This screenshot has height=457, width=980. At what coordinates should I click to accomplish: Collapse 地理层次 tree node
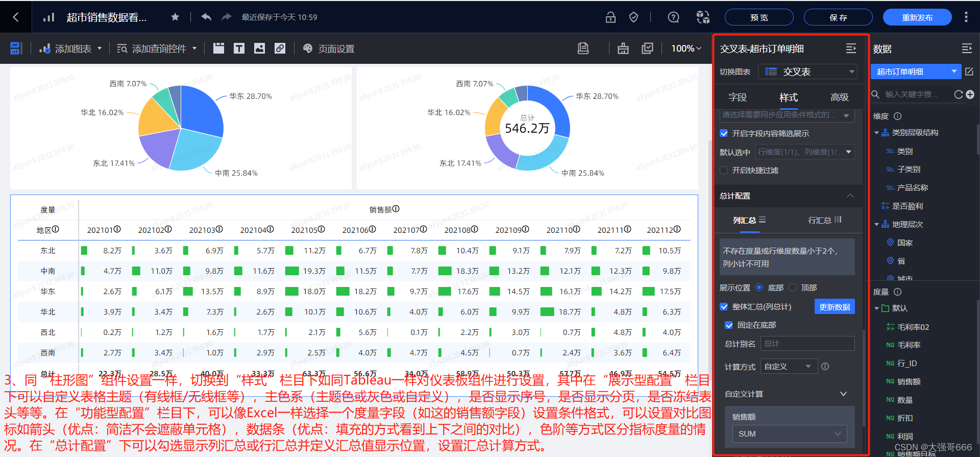pos(876,224)
